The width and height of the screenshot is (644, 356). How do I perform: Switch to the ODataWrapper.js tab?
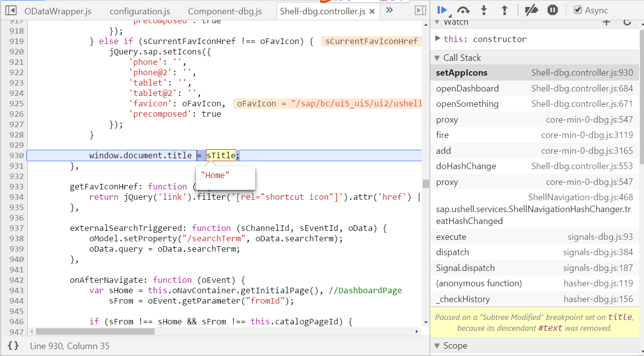[57, 11]
